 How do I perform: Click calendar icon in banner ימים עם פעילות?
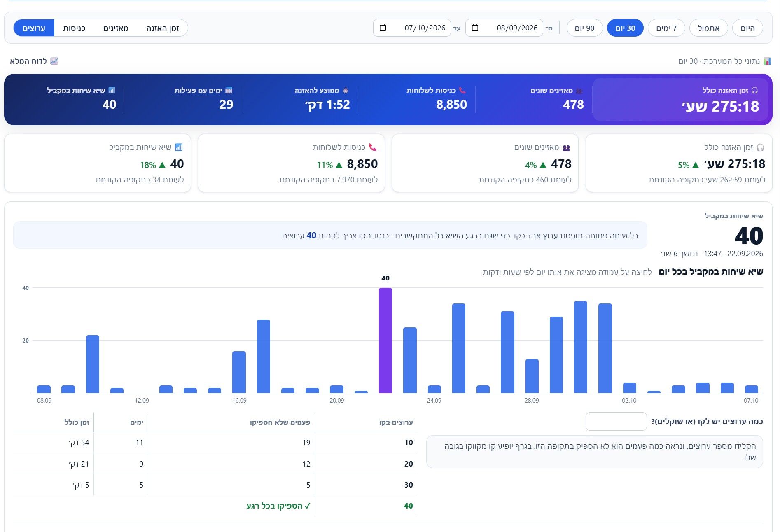click(229, 90)
